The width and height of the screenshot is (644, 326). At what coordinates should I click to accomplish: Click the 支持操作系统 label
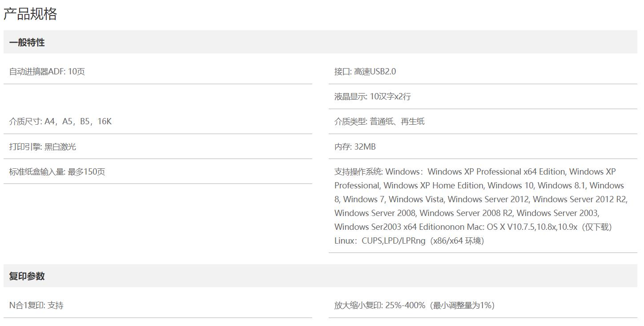[358, 172]
